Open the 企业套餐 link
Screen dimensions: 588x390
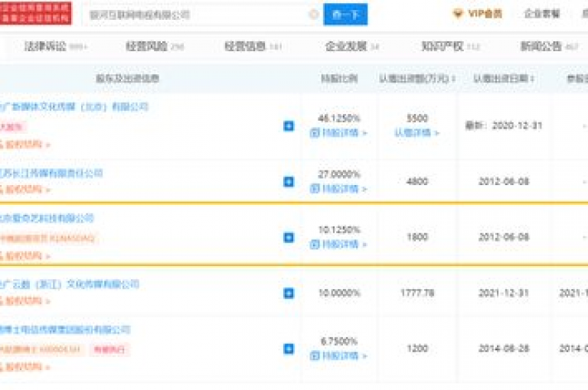pos(541,14)
